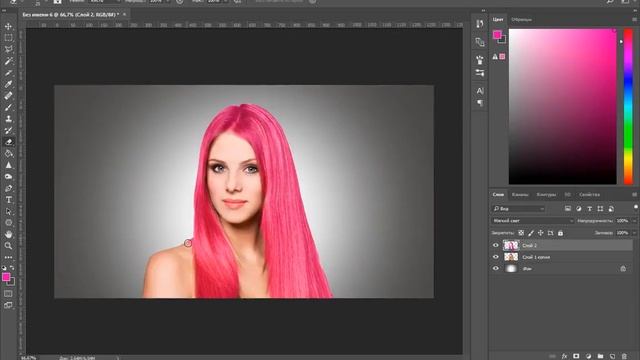Select the History Brush tool
Image resolution: width=640 pixels, height=360 pixels.
[x=8, y=131]
